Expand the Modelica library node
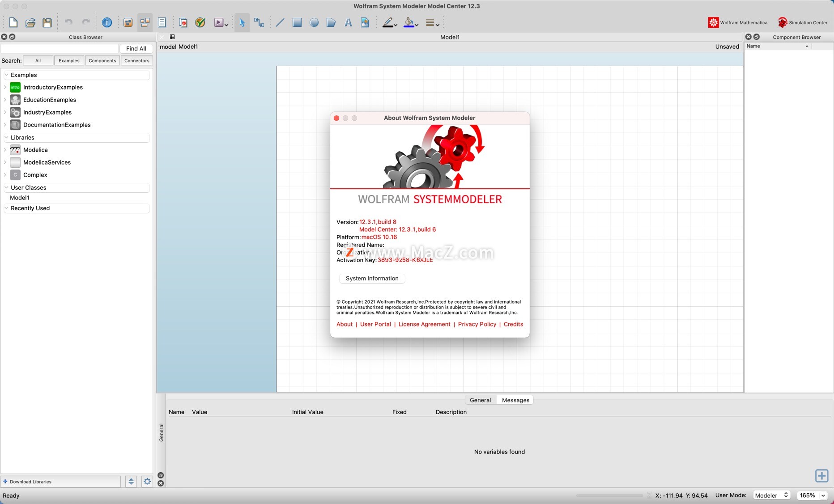834x504 pixels. tap(5, 150)
